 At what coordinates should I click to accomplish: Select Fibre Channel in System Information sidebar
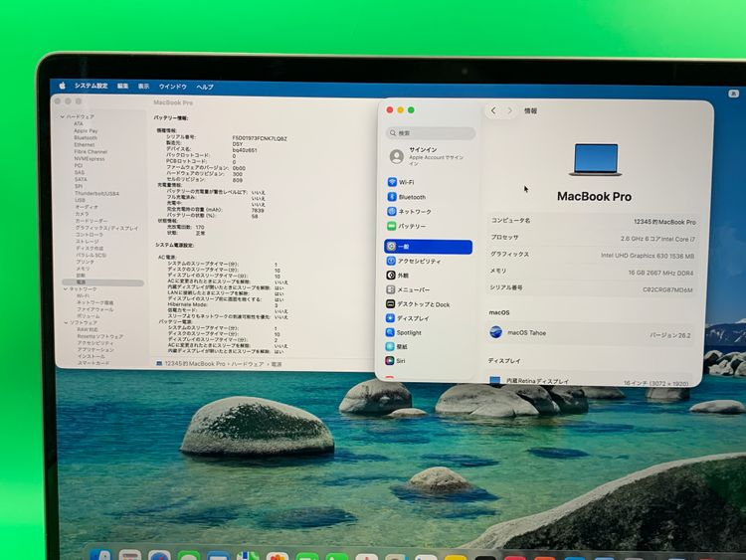[91, 152]
